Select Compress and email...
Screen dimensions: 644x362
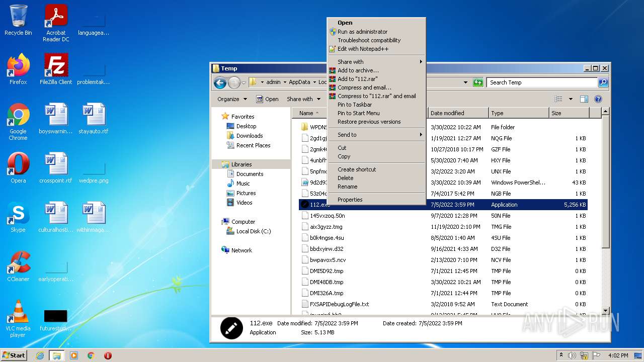[376, 87]
